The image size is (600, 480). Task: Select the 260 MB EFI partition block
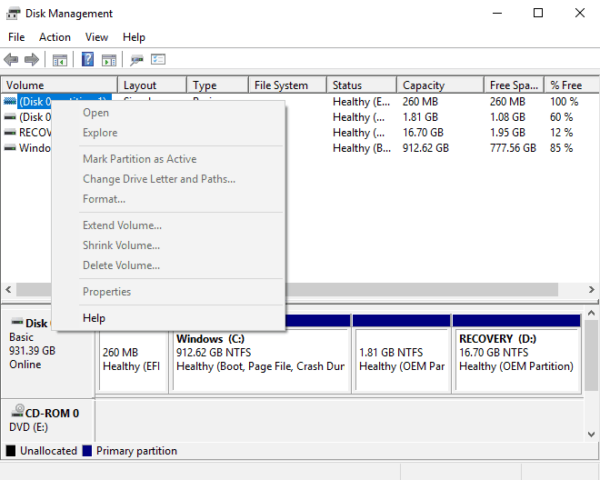coord(132,360)
